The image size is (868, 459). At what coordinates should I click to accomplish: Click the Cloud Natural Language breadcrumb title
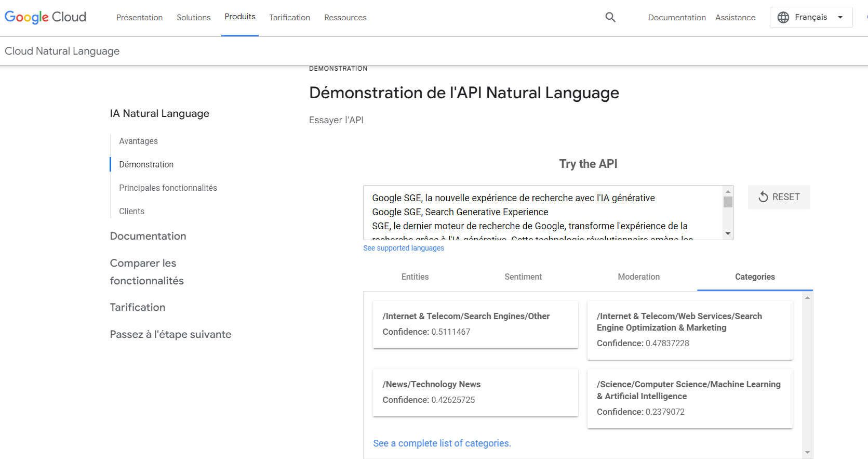[x=62, y=51]
